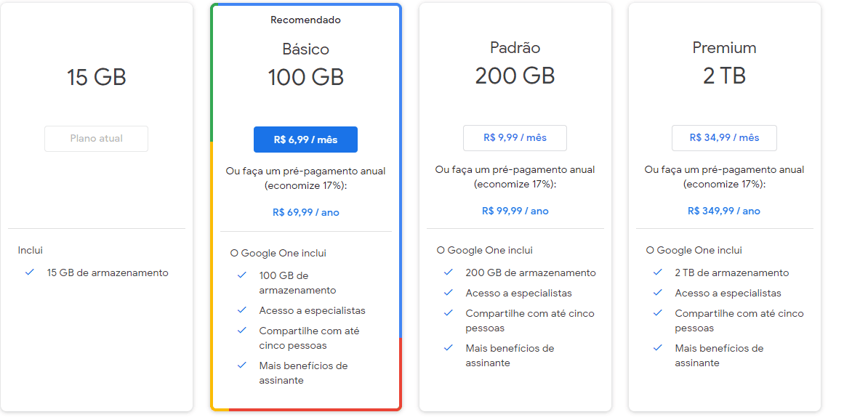Select the R$ 99,99 / ano prepayment
868x420 pixels.
[x=515, y=211]
